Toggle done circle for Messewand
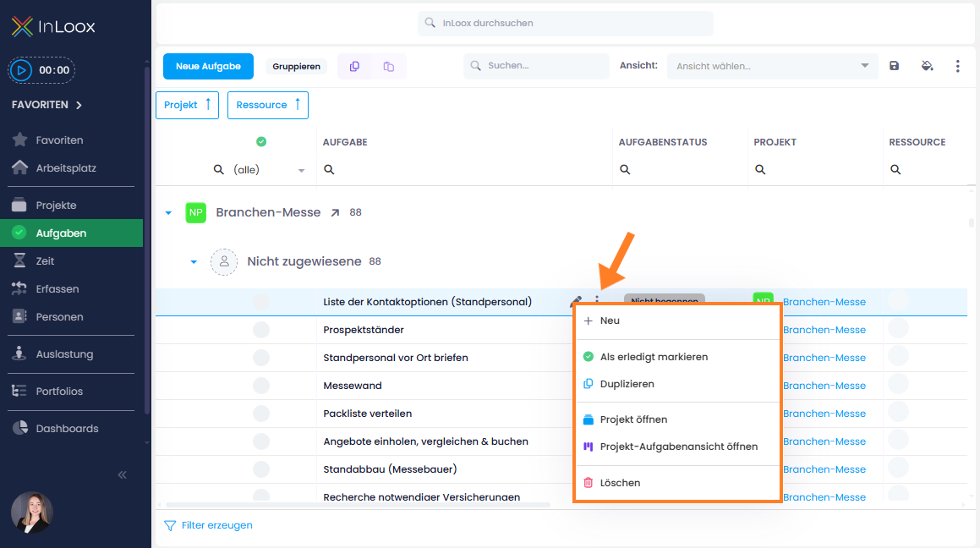This screenshot has width=980, height=548. (x=261, y=386)
